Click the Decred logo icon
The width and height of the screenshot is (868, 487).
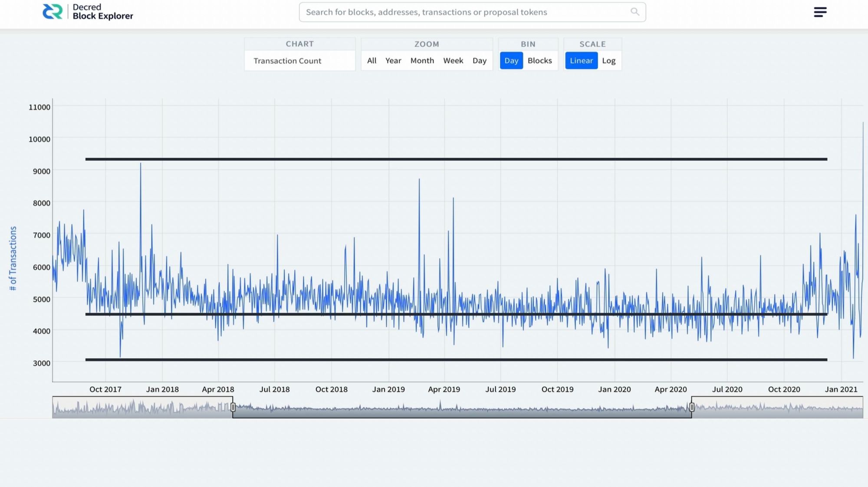coord(53,12)
